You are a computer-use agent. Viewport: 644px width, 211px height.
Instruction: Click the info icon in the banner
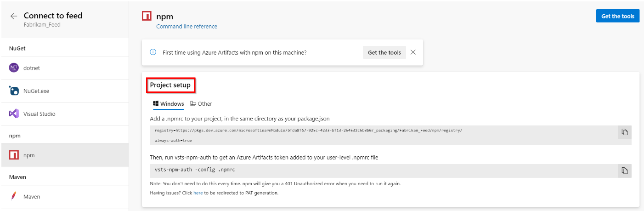pyautogui.click(x=153, y=52)
